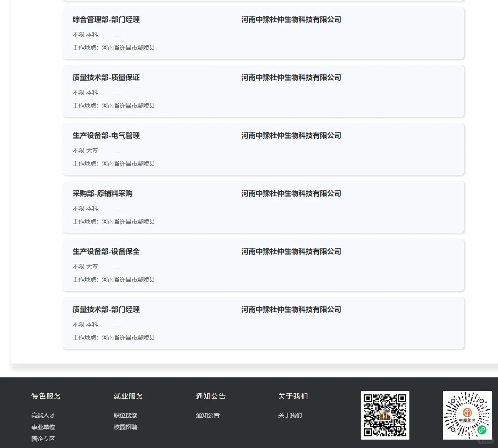Click the 中原能才 mini-program code
This screenshot has width=498, height=448.
click(467, 415)
